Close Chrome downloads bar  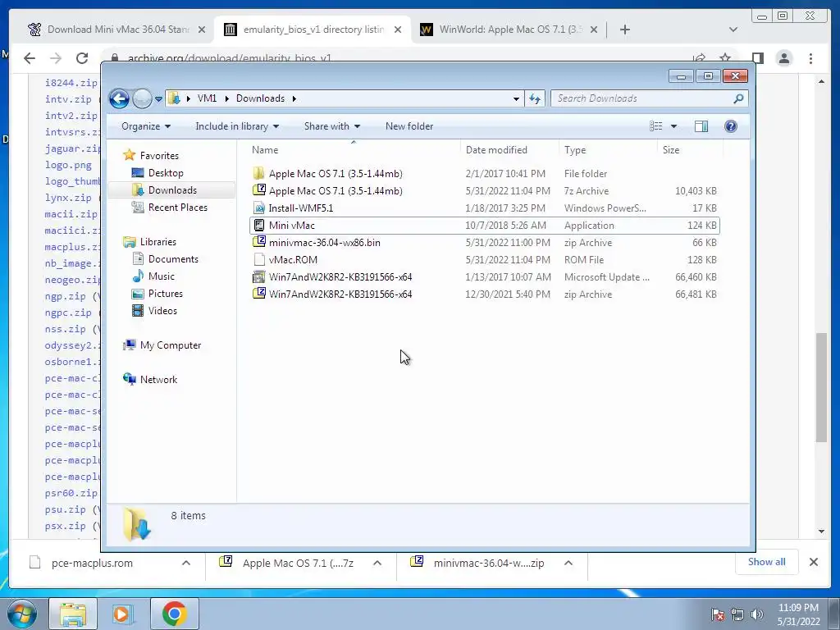(813, 562)
